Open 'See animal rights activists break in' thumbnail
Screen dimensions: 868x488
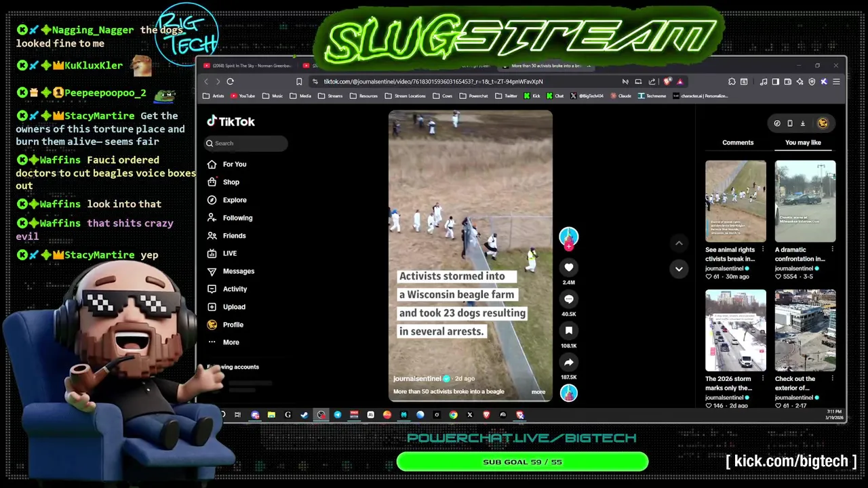(736, 201)
